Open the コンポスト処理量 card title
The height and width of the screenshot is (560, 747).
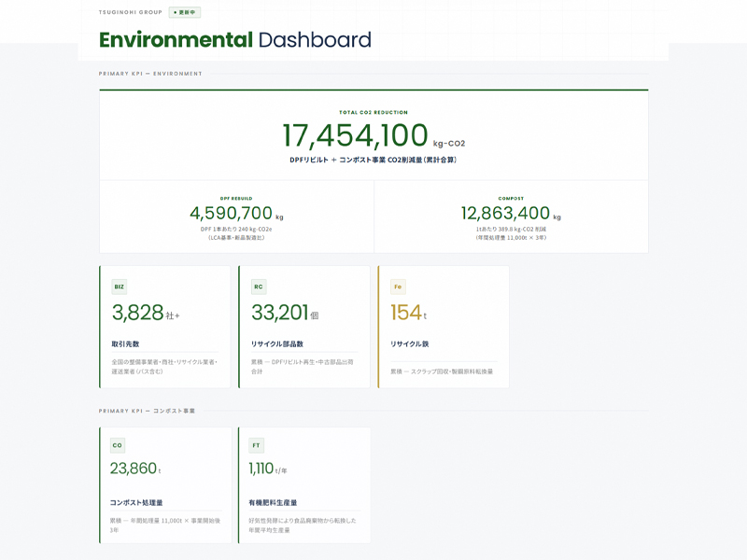coord(136,502)
